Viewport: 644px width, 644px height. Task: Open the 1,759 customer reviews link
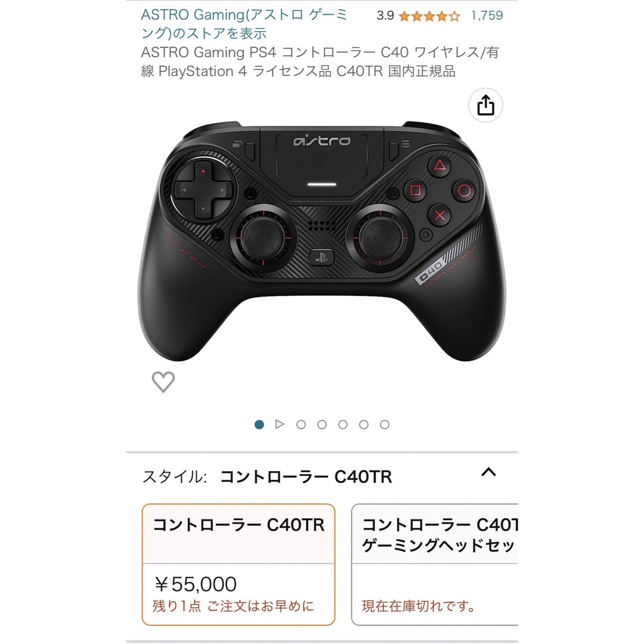coord(487,16)
